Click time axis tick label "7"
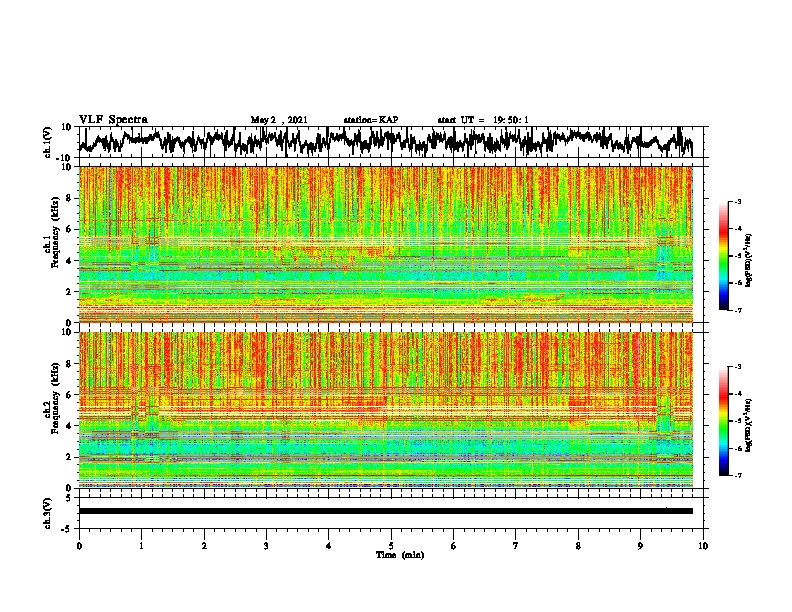Image resolution: width=792 pixels, height=612 pixels. [x=516, y=546]
